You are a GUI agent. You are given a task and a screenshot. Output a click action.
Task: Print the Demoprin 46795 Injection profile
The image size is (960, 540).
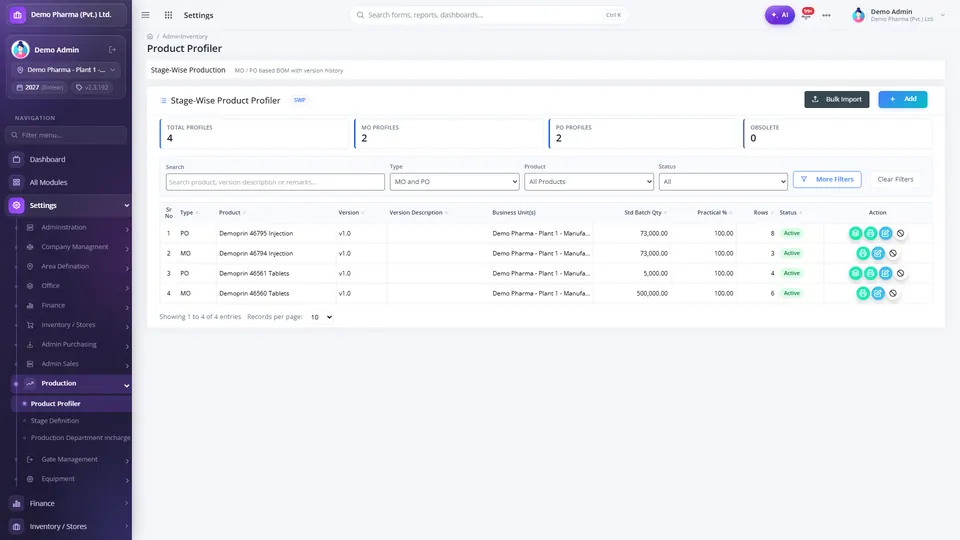870,233
